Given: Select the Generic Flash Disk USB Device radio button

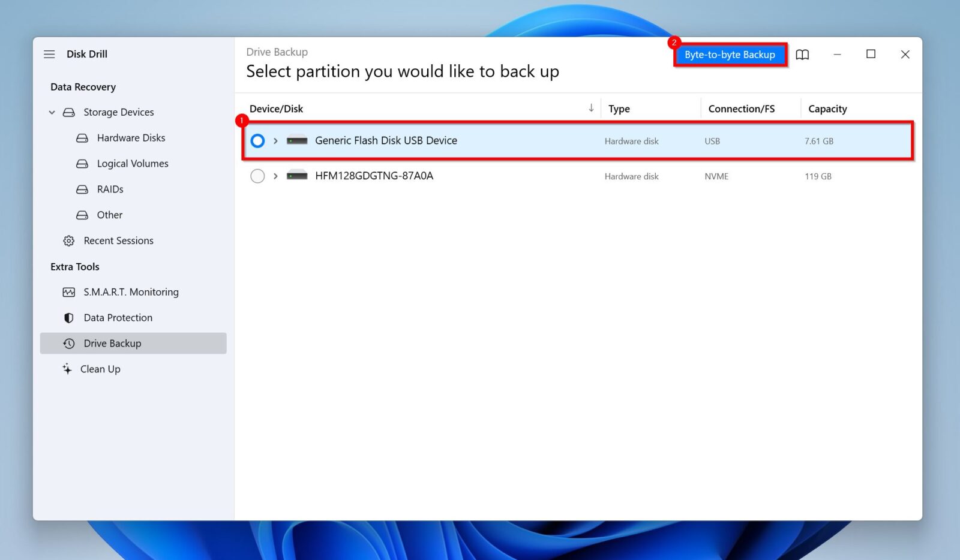Looking at the screenshot, I should point(257,140).
